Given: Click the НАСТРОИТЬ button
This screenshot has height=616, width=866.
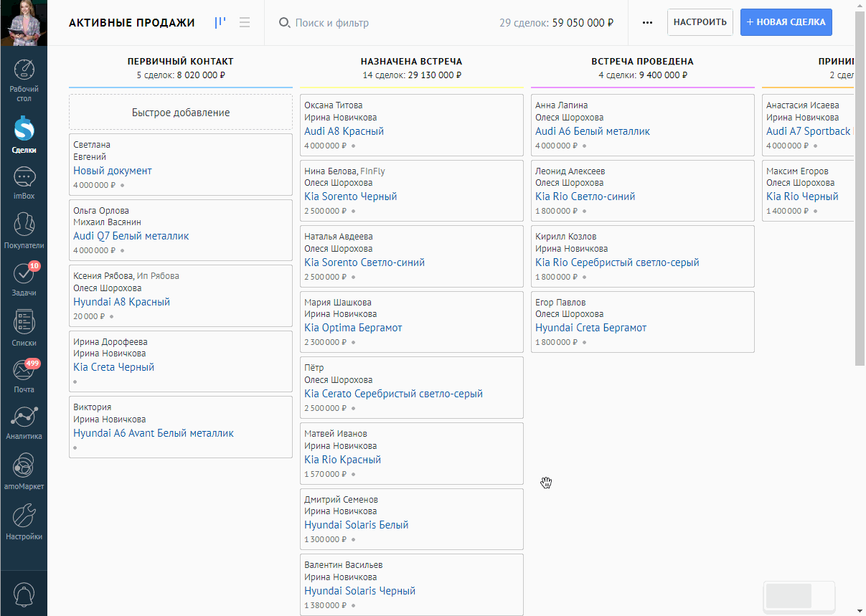Looking at the screenshot, I should [700, 22].
